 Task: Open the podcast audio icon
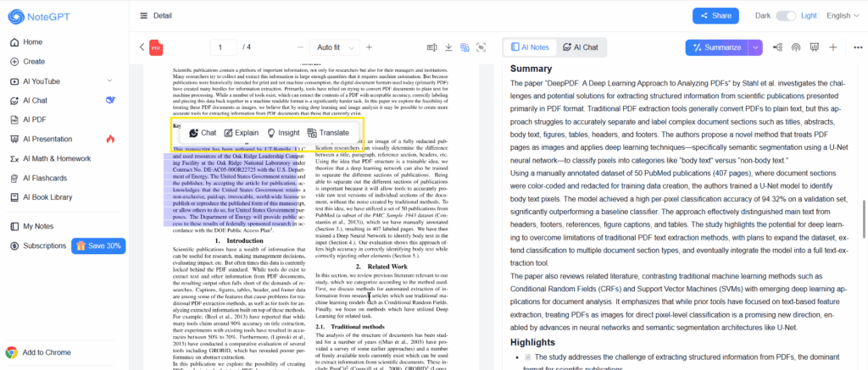[x=796, y=47]
